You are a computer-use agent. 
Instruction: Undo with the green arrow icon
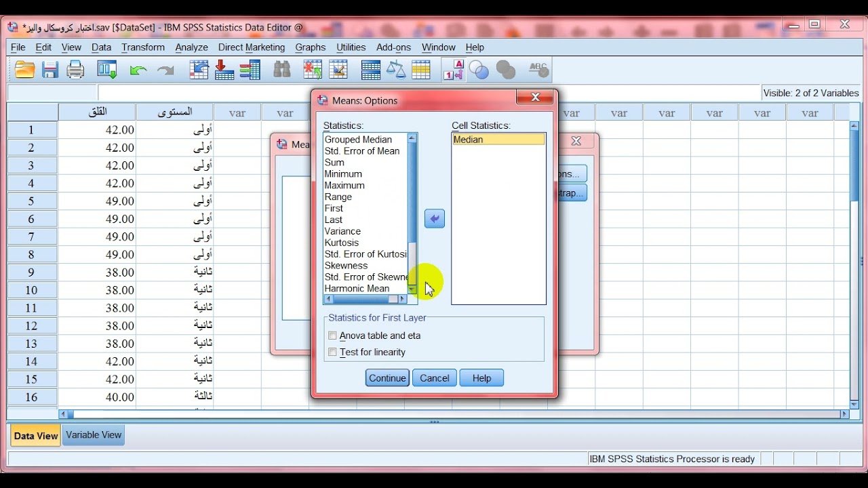pyautogui.click(x=138, y=70)
